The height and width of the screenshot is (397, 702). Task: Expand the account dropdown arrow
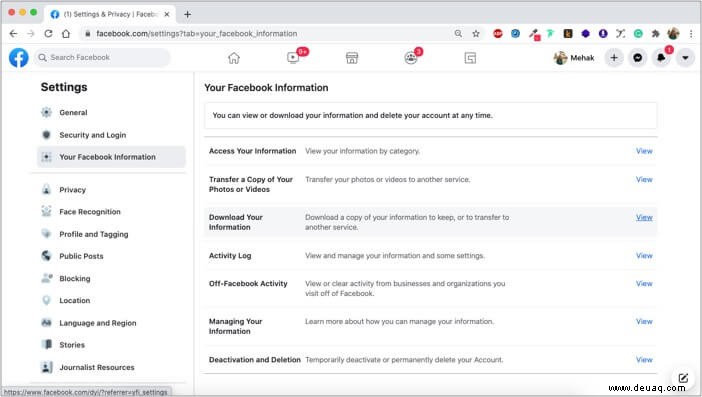click(685, 58)
